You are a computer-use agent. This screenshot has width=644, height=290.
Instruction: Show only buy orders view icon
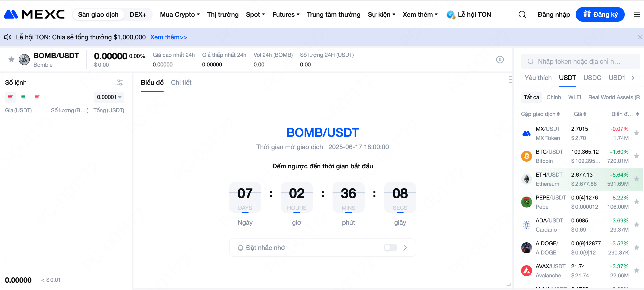coord(23,97)
